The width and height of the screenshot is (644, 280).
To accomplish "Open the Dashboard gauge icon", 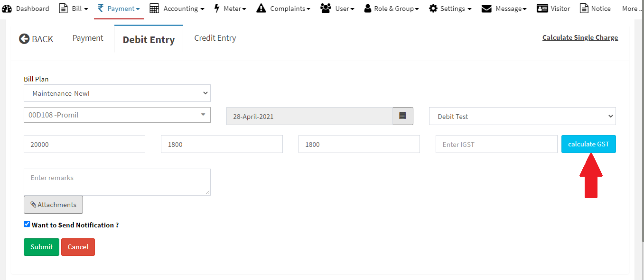I will click(7, 9).
